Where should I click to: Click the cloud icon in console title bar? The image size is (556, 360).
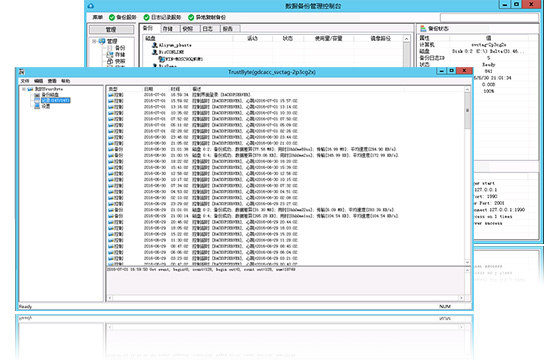tap(91, 6)
